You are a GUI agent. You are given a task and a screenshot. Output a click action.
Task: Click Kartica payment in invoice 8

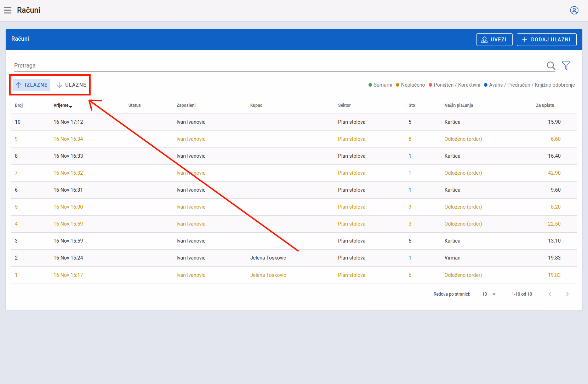point(452,156)
